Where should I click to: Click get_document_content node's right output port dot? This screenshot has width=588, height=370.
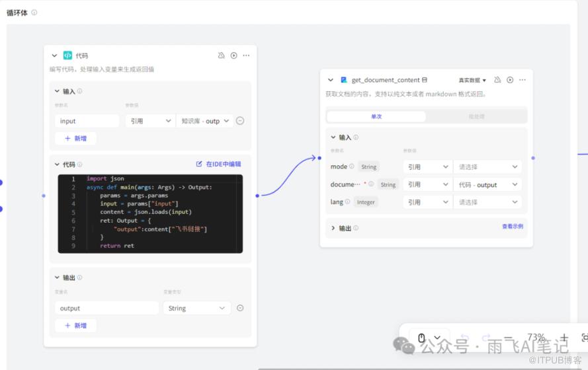point(533,158)
